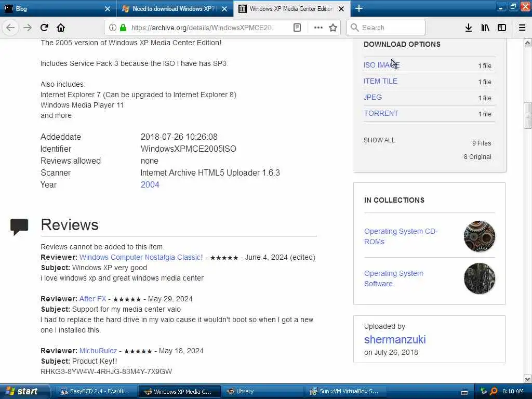Toggle the sidebar view icon
The image size is (532, 399).
[x=502, y=28]
